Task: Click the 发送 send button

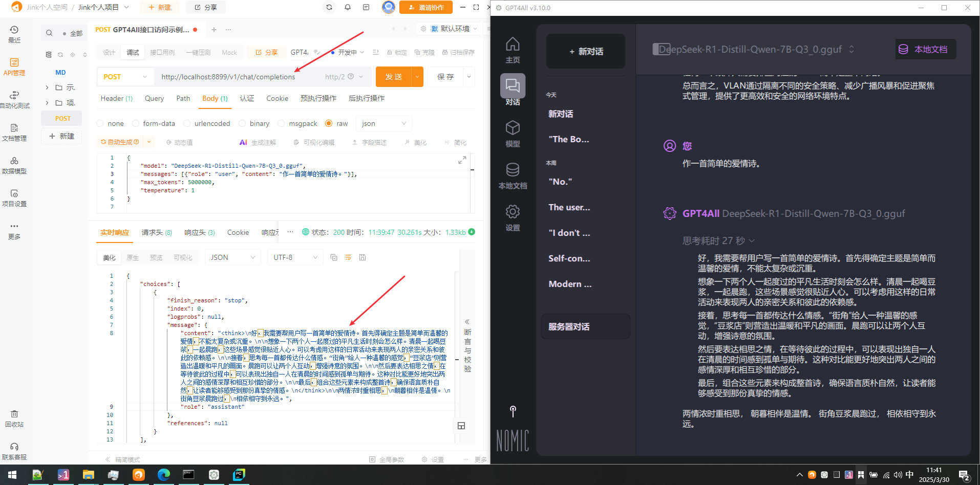Action: pos(394,77)
